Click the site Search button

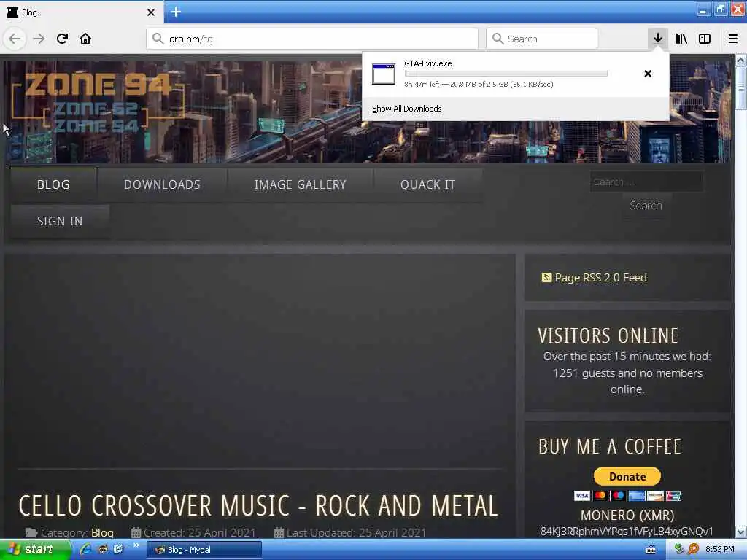tap(646, 205)
